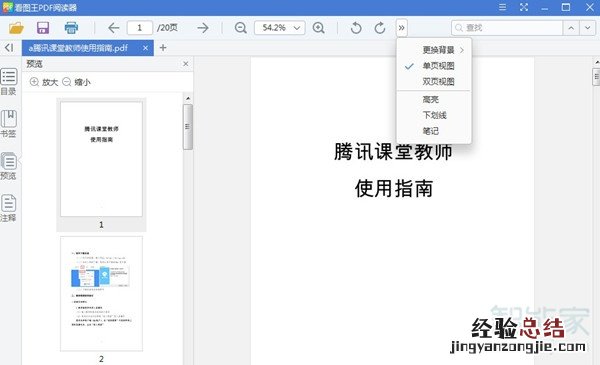The width and height of the screenshot is (600, 365).
Task: Zoom in with the magnifier plus icon
Action: [319, 28]
